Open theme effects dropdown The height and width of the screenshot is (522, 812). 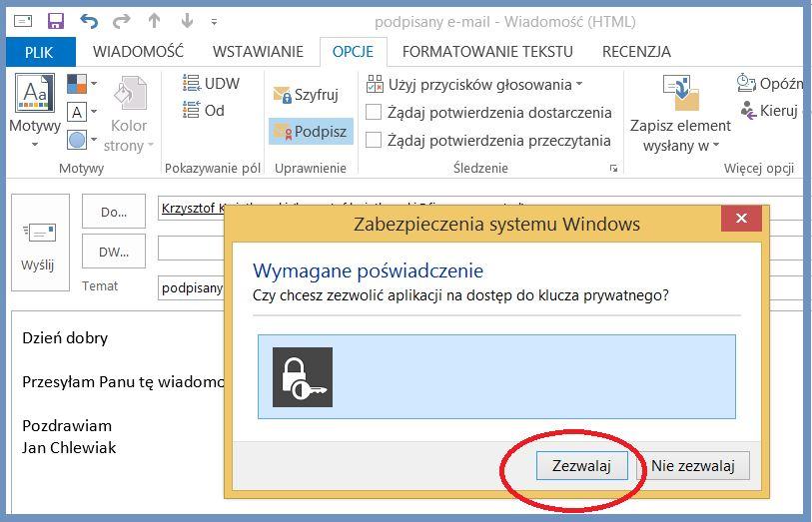tap(82, 139)
